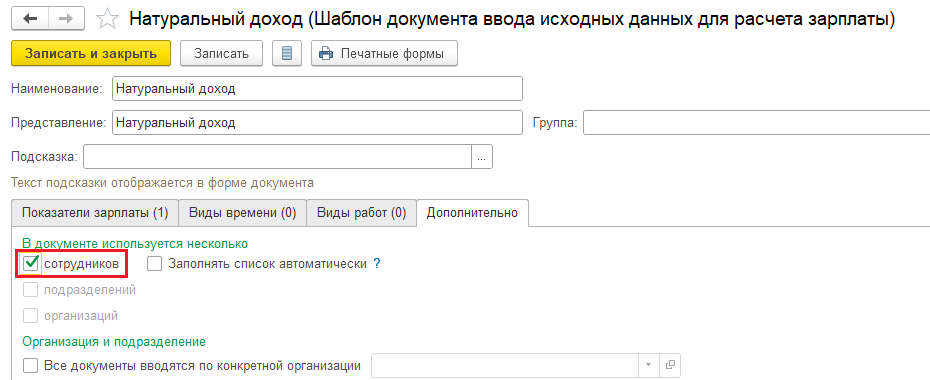Click the blue question mark help icon

[376, 264]
